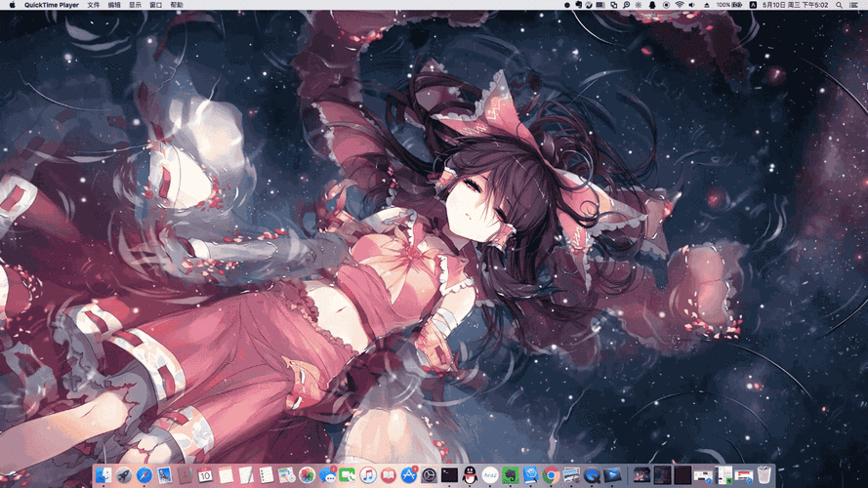
Task: Click the QuickTime Player dock icon
Action: (x=592, y=475)
